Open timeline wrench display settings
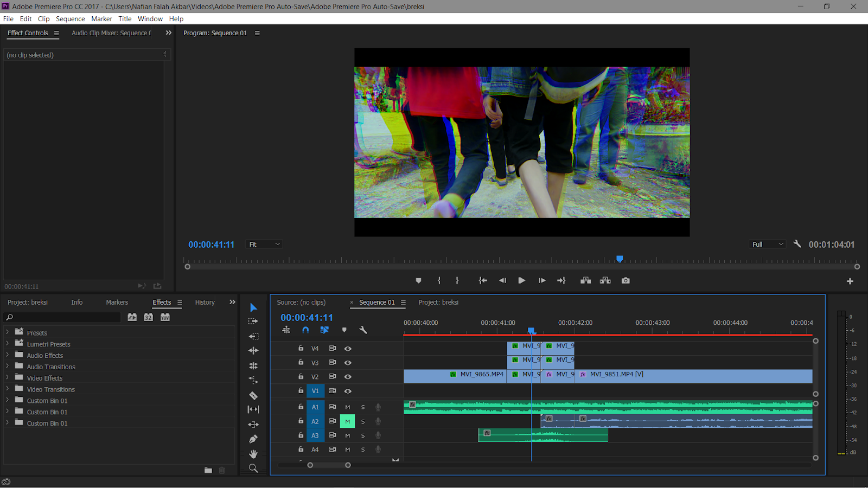 (x=363, y=330)
